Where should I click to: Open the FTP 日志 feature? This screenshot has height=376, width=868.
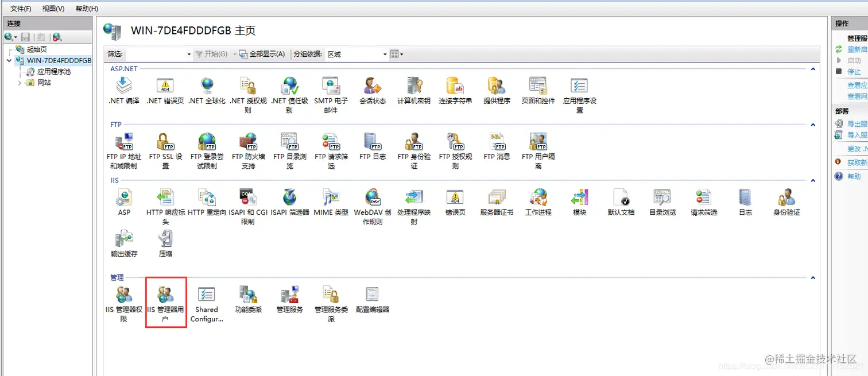pos(373,146)
